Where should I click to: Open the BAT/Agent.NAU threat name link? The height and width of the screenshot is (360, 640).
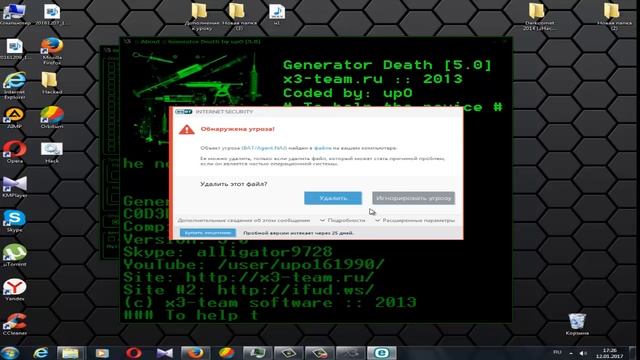click(x=264, y=148)
